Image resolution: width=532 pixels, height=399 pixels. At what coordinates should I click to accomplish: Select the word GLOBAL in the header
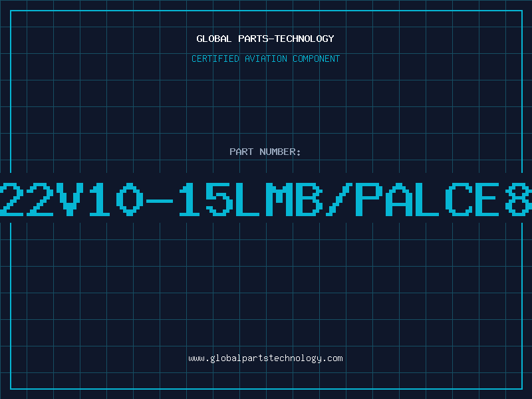point(214,39)
